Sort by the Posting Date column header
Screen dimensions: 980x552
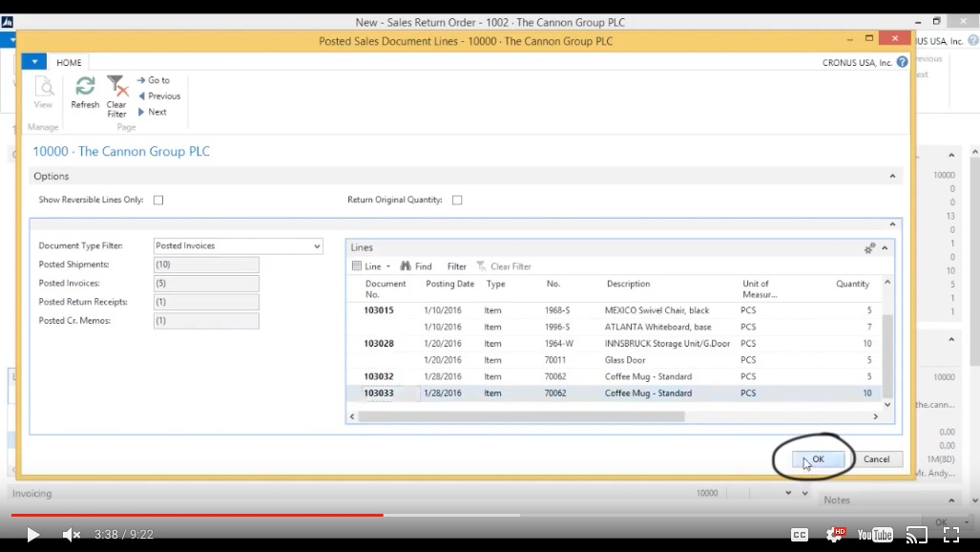[x=450, y=285]
